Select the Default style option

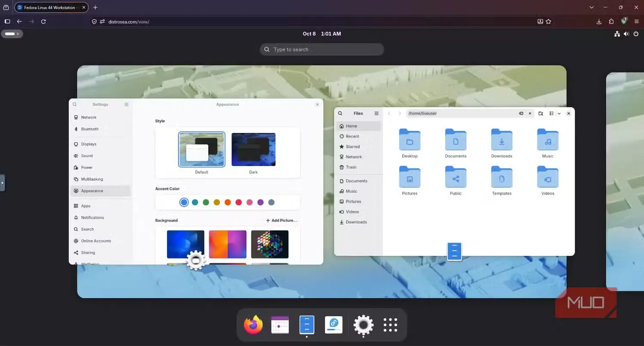[201, 149]
